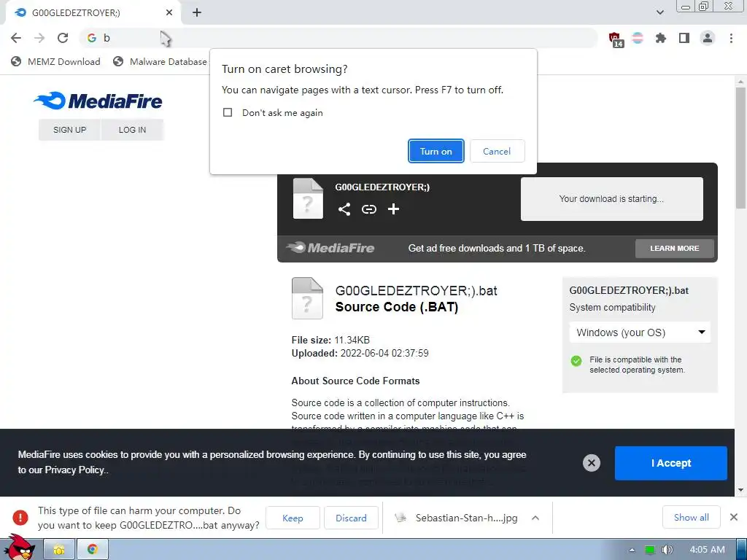
Task: Check the Don't ask me again box
Action: point(228,112)
